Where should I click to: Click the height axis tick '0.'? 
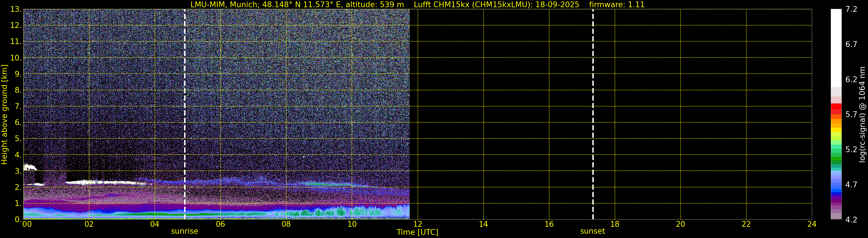(18, 220)
